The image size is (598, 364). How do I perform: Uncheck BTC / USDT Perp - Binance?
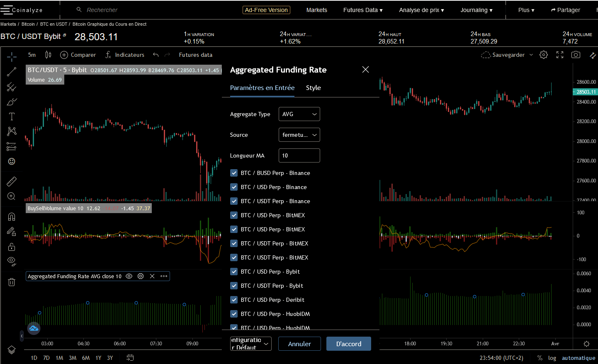tap(234, 201)
